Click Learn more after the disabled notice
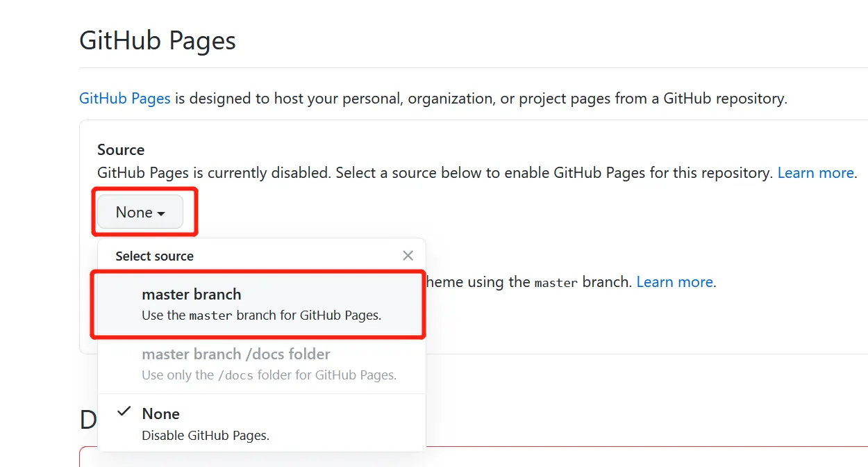The width and height of the screenshot is (868, 467). tap(815, 173)
